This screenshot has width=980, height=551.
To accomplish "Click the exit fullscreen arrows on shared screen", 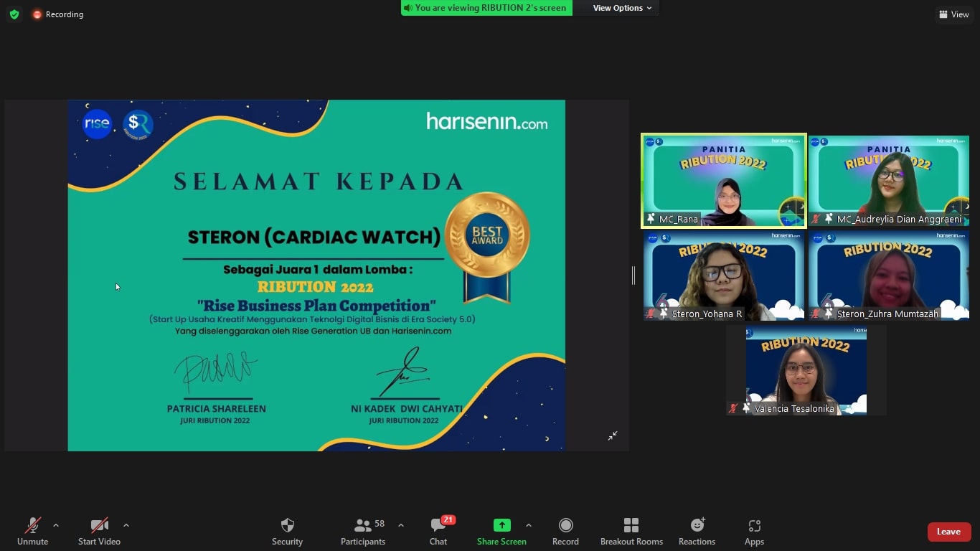I will coord(613,435).
